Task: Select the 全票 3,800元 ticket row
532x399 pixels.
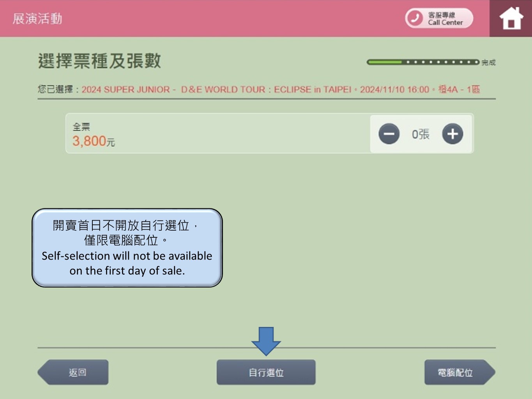Action: 269,133
